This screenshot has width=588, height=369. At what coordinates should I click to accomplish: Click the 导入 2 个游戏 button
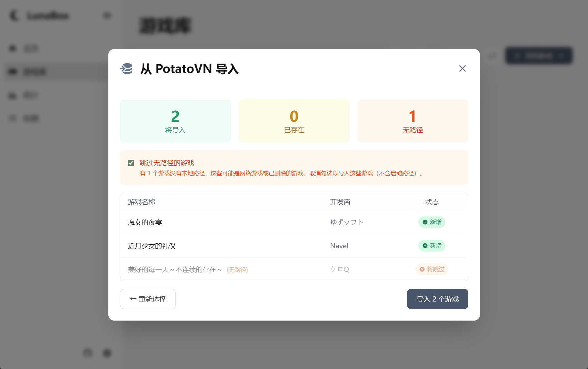coord(437,299)
